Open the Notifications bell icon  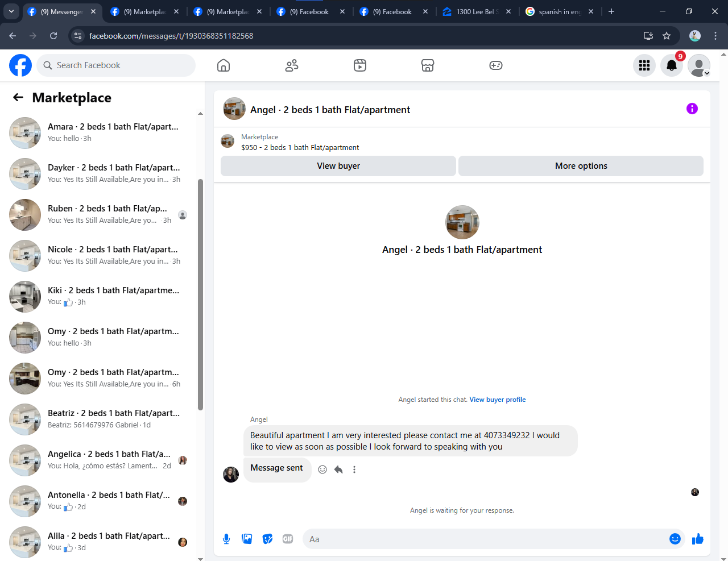click(x=672, y=65)
